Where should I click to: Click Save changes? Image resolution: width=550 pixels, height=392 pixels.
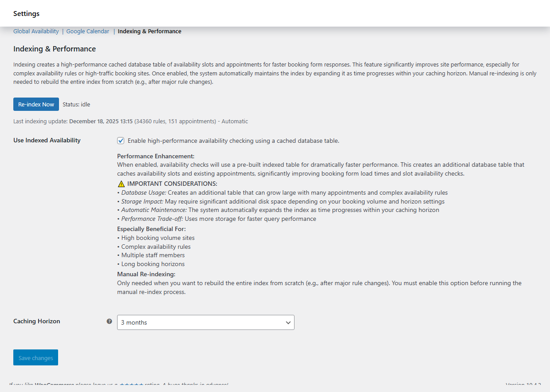[x=35, y=357]
